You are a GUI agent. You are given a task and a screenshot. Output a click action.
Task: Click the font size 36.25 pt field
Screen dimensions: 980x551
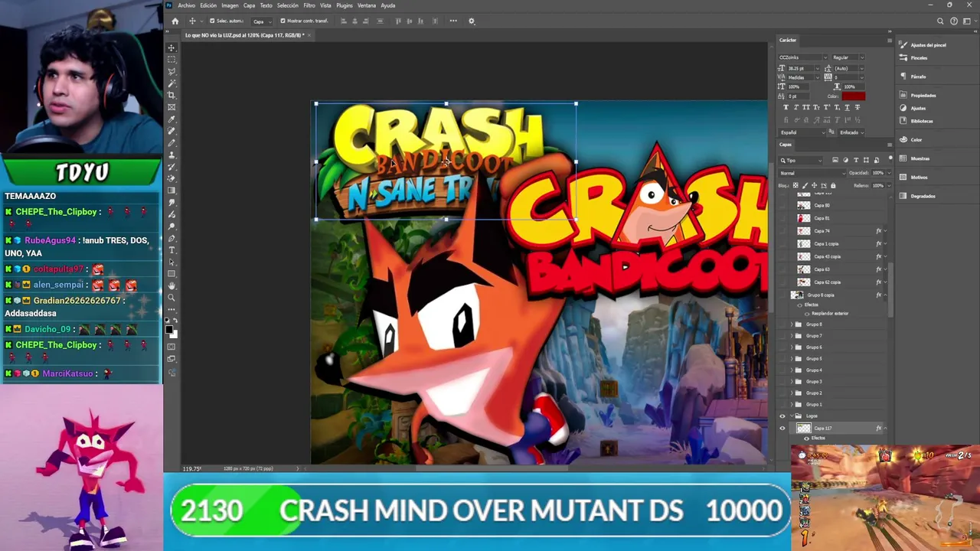coord(801,68)
